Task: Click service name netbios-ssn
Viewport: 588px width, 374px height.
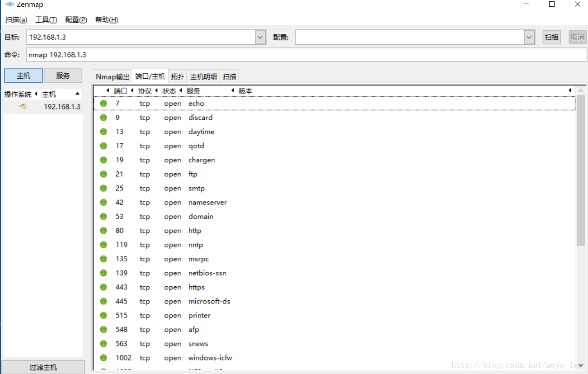Action: click(207, 273)
